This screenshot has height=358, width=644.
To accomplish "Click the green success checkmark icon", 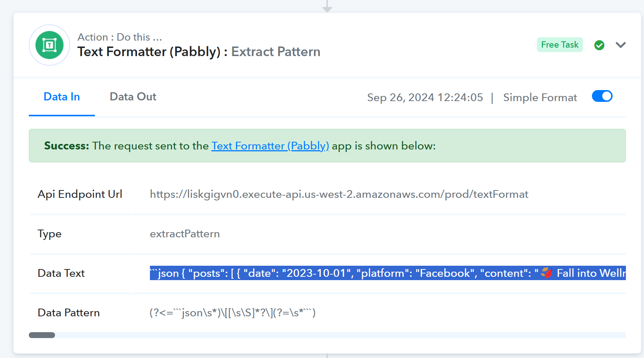I will click(x=599, y=45).
